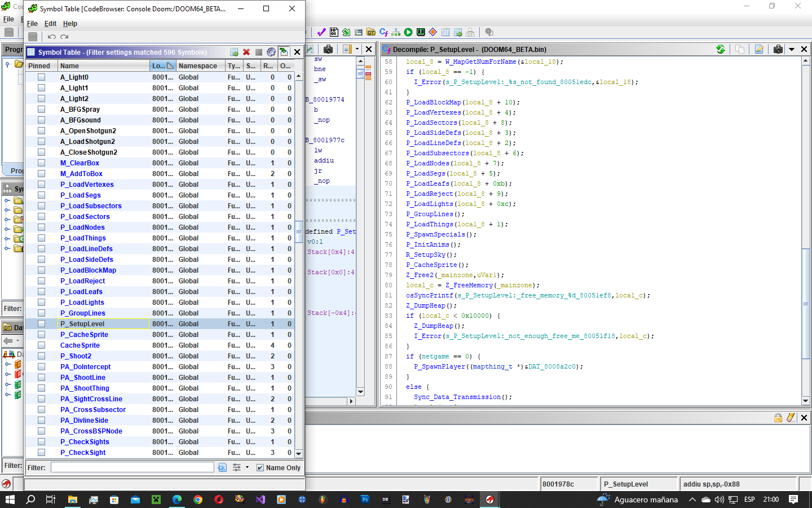
Task: Check the Pinned box for P_LoadBlockMap
Action: 41,270
